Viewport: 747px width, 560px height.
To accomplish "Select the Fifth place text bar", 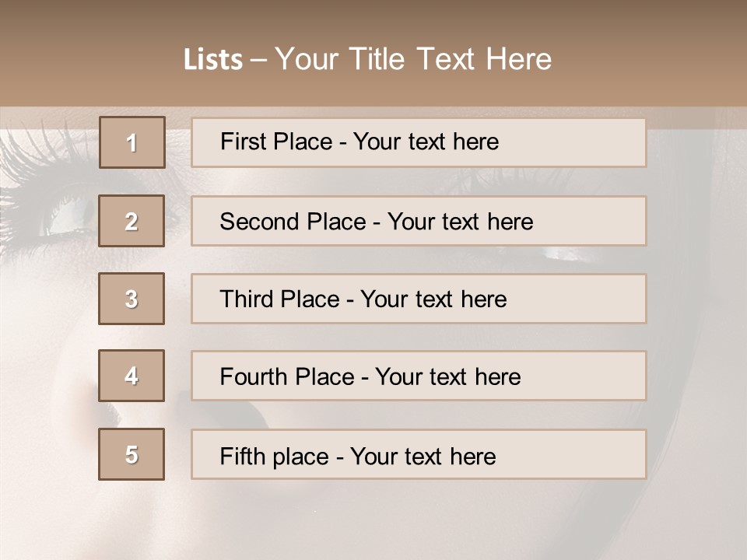I will (x=419, y=454).
